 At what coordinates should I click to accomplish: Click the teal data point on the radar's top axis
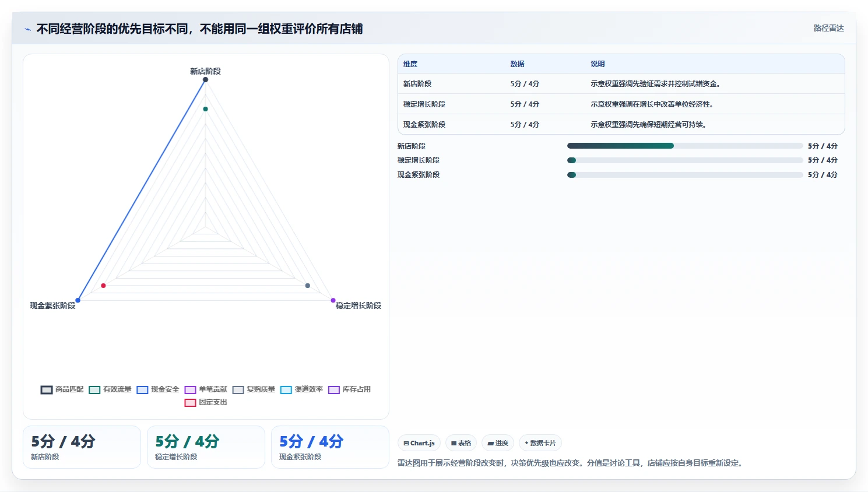(x=205, y=109)
